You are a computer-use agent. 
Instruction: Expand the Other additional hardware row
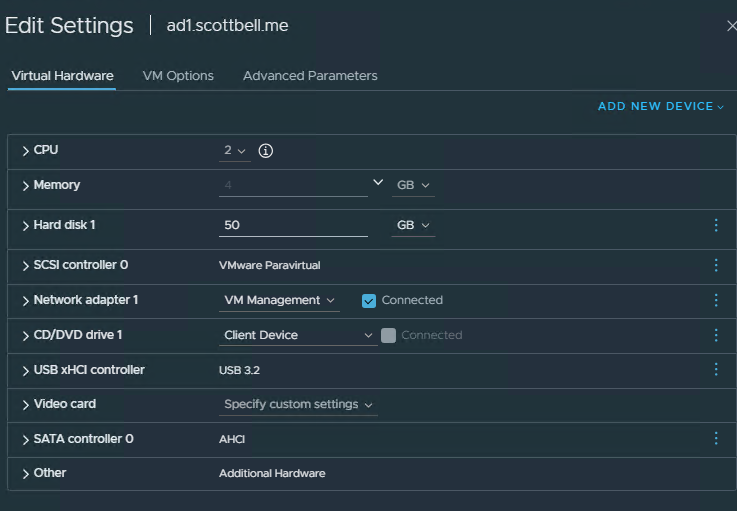click(26, 473)
